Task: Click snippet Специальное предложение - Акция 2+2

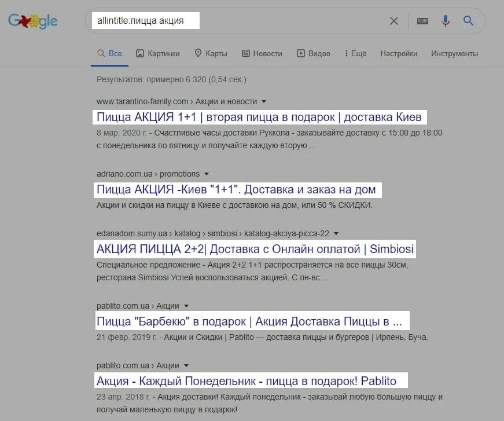Action: 252,271
